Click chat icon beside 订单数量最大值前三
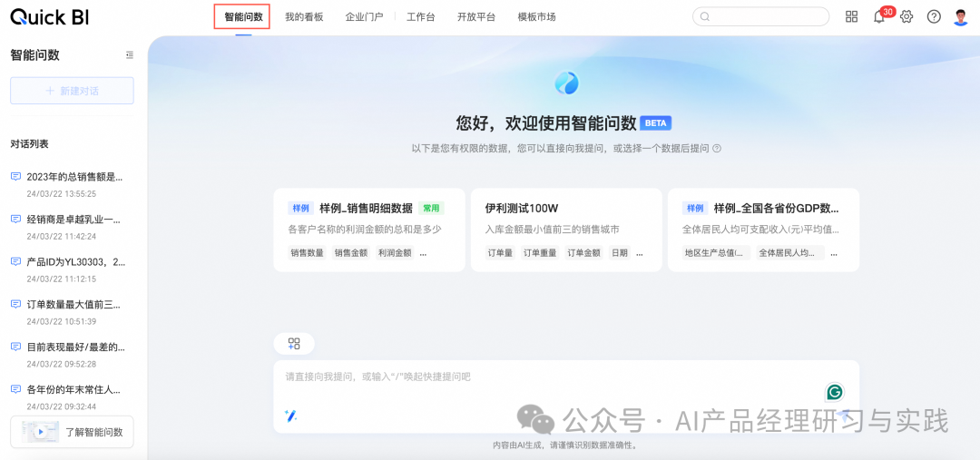The width and height of the screenshot is (980, 460). click(x=15, y=304)
